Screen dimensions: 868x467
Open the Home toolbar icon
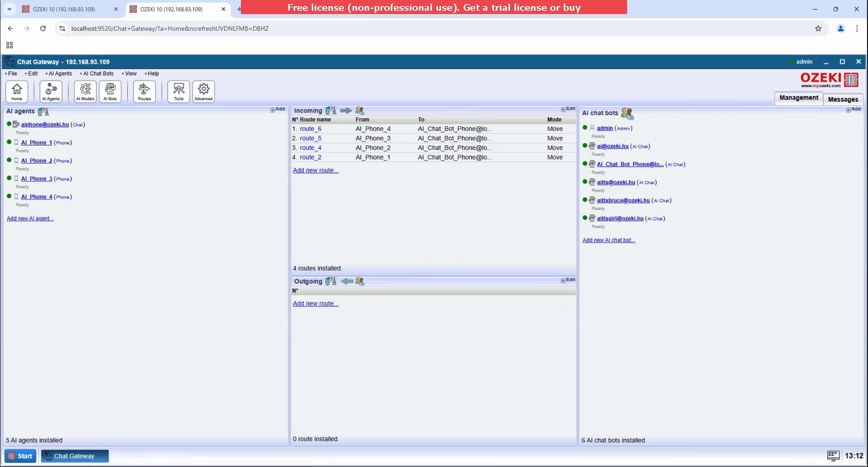[17, 92]
